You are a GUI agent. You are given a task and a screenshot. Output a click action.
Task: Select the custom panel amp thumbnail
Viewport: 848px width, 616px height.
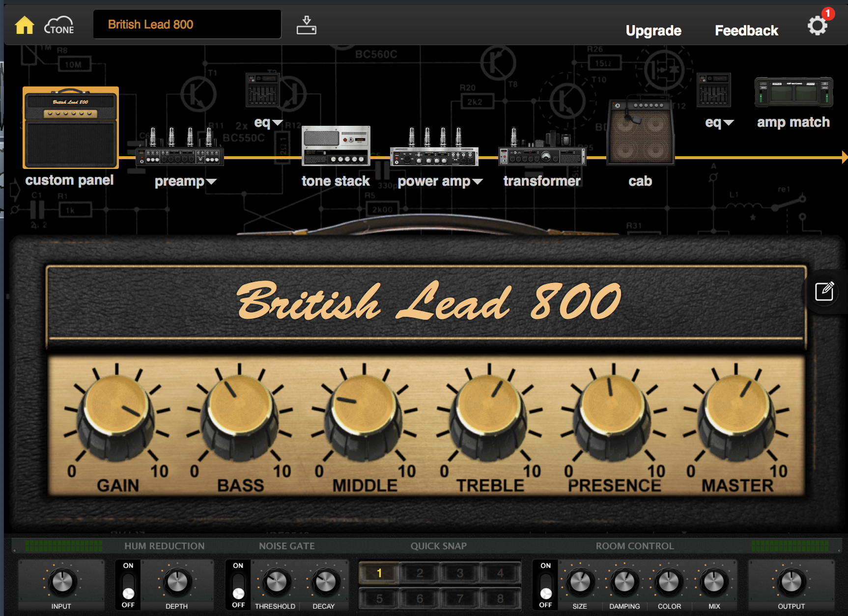click(x=71, y=128)
